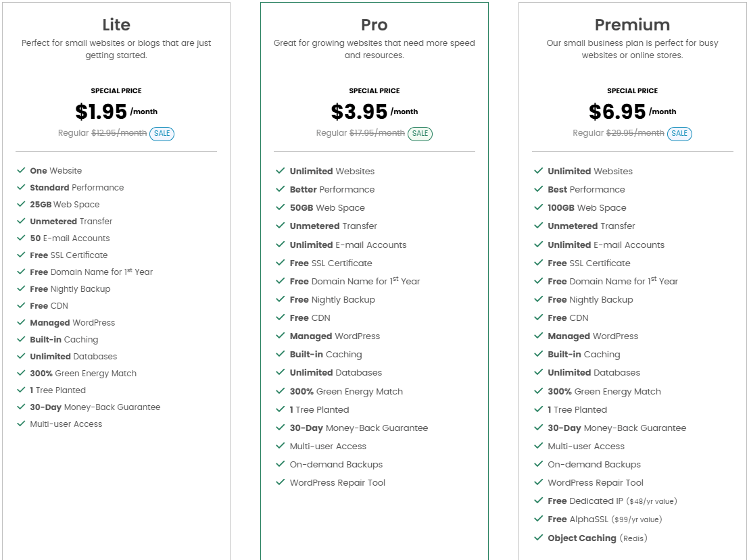The height and width of the screenshot is (560, 749).
Task: Click the SALE badge under Premium price
Action: pos(679,134)
